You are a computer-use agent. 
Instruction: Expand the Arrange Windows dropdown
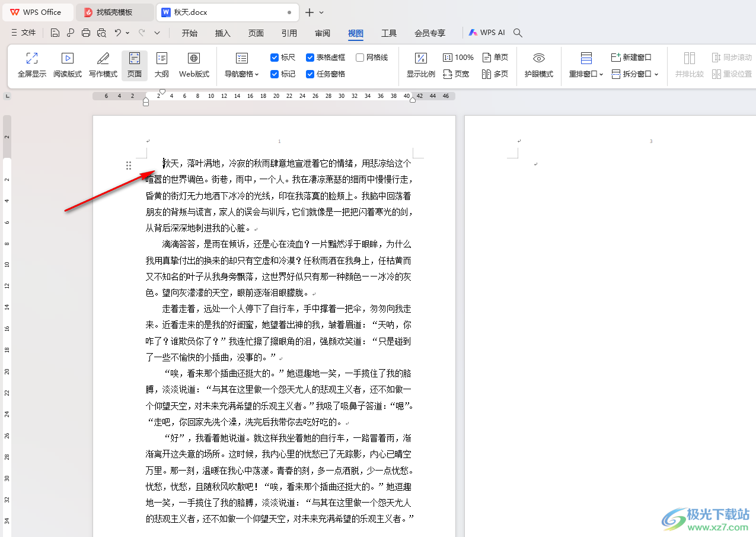point(586,74)
